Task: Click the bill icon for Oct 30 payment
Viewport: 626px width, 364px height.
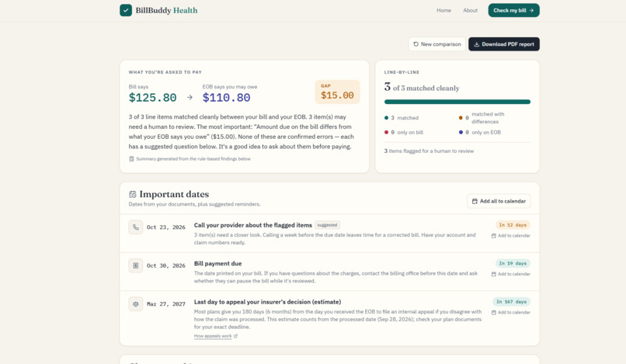Action: point(136,265)
